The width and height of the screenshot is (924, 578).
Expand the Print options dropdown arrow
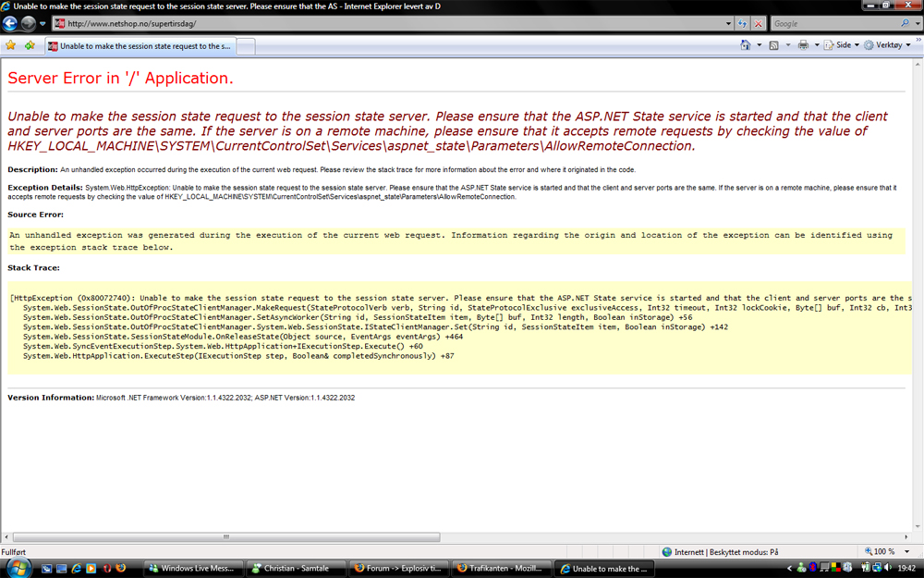817,44
